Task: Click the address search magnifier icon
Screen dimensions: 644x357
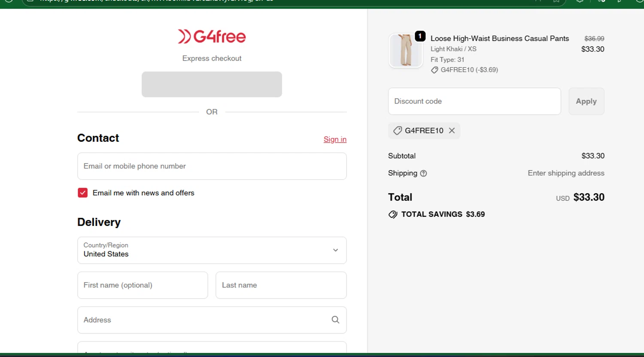Action: click(335, 320)
